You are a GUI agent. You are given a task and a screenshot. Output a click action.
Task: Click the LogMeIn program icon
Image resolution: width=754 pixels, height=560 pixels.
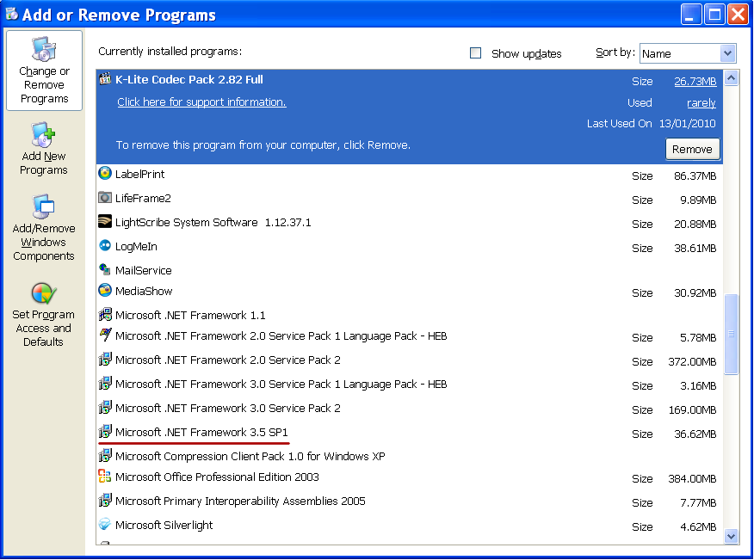(105, 246)
